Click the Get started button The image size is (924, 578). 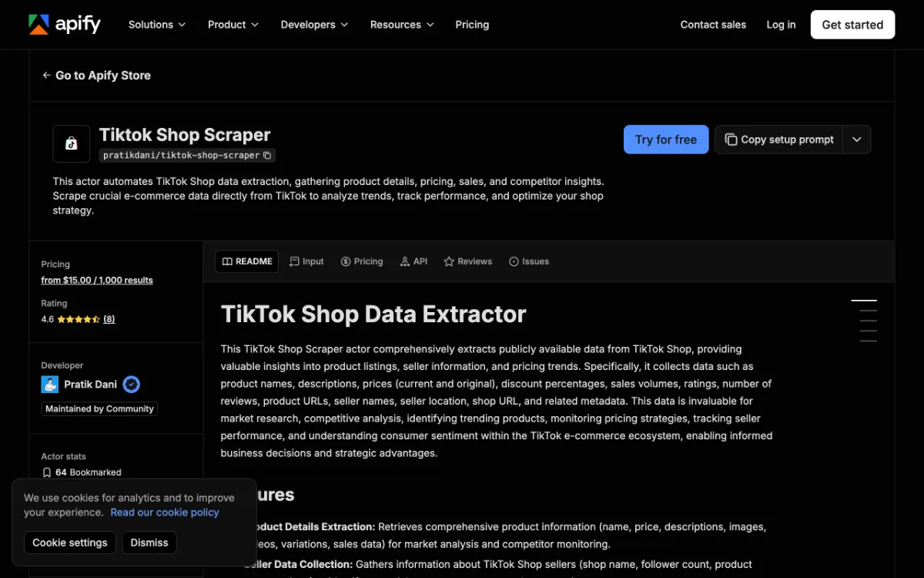pyautogui.click(x=852, y=25)
